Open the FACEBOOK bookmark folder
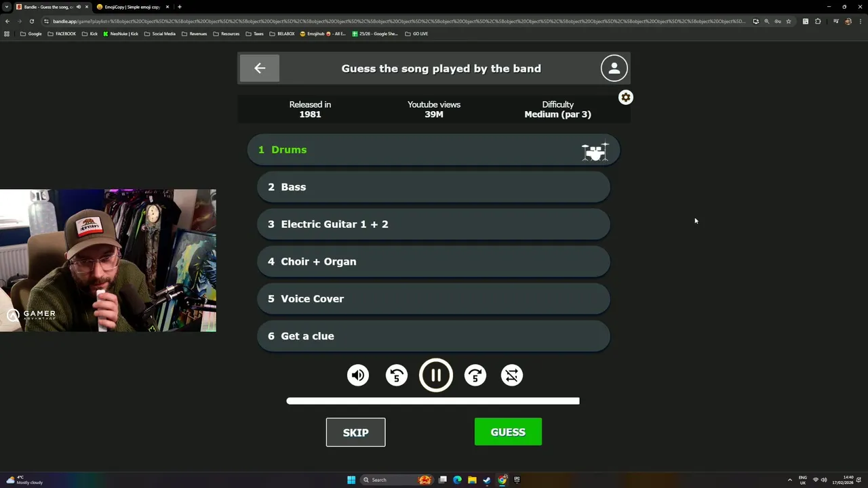This screenshot has height=488, width=868. [62, 33]
